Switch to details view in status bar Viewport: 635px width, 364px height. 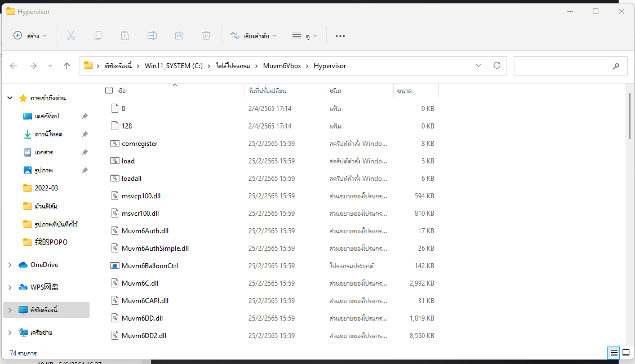[x=614, y=353]
